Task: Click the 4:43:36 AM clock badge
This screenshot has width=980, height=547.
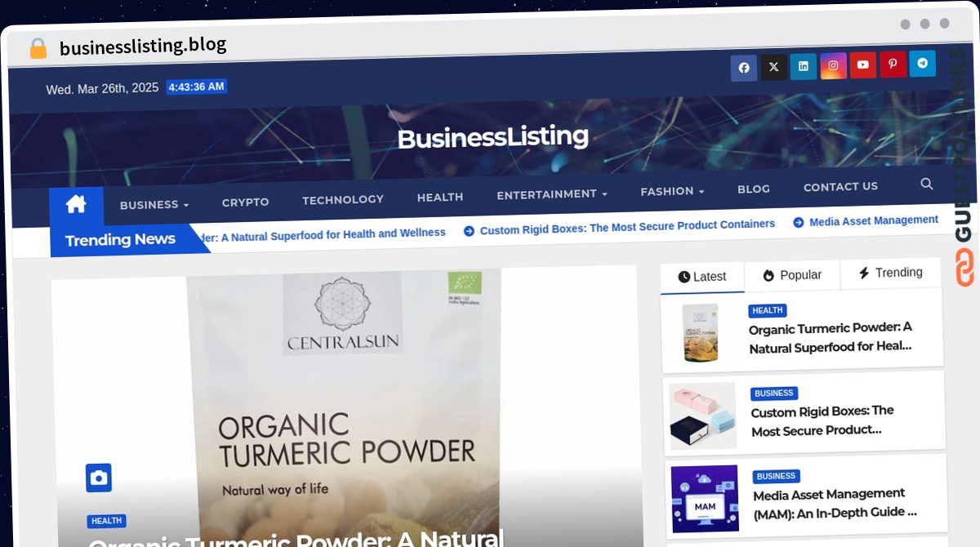Action: click(x=196, y=87)
